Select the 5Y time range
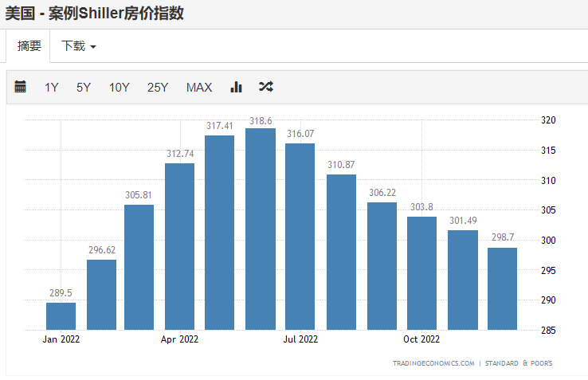588x380 pixels. tap(84, 88)
